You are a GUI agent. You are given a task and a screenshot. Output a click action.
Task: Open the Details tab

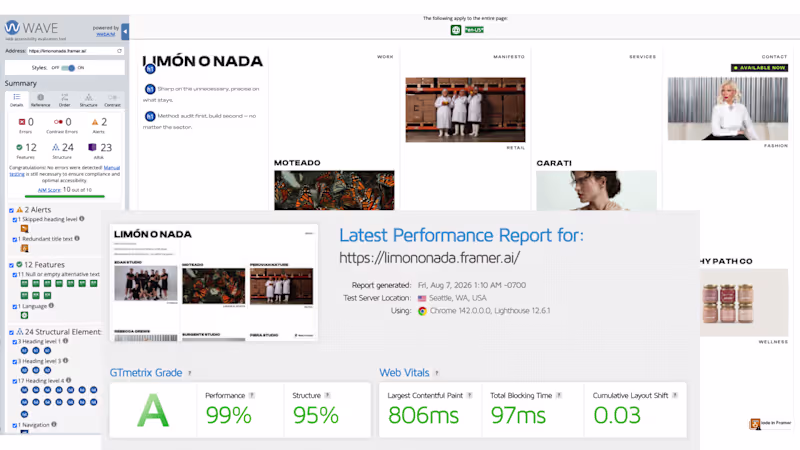17,100
